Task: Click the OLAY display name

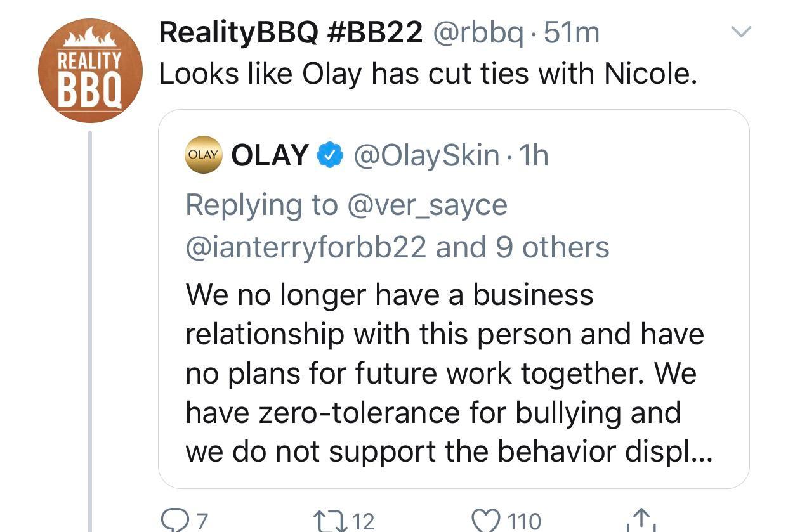Action: click(270, 155)
